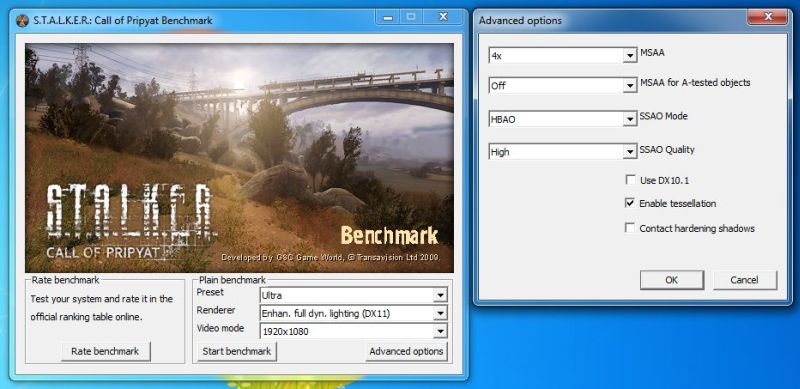
Task: Open the Preset Ultra dropdown
Action: point(354,295)
